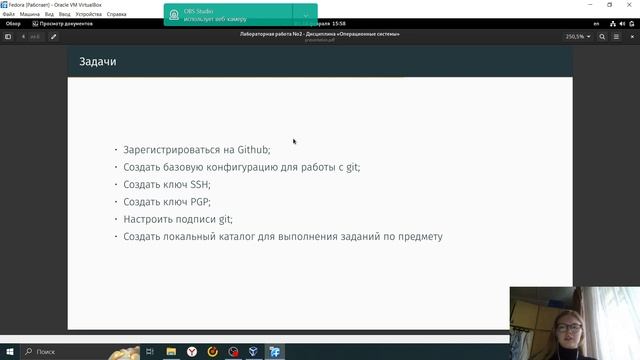Image resolution: width=640 pixels, height=360 pixels.
Task: Expand the OBS Studio notification chevron
Action: [305, 15]
